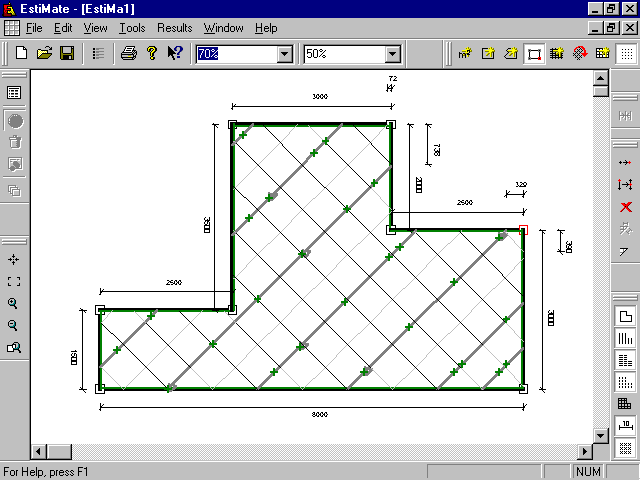Image resolution: width=640 pixels, height=480 pixels.
Task: Select the fit-to-frame corner brackets tool
Action: tap(13, 281)
